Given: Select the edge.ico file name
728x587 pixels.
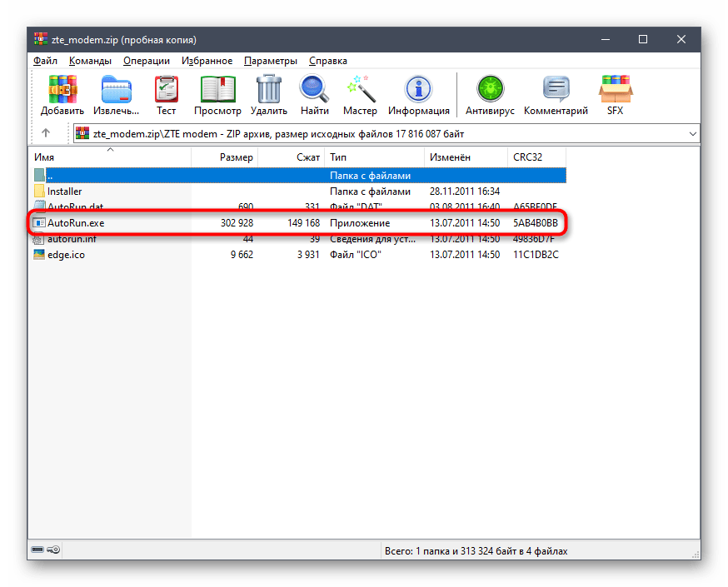Looking at the screenshot, I should click(66, 255).
